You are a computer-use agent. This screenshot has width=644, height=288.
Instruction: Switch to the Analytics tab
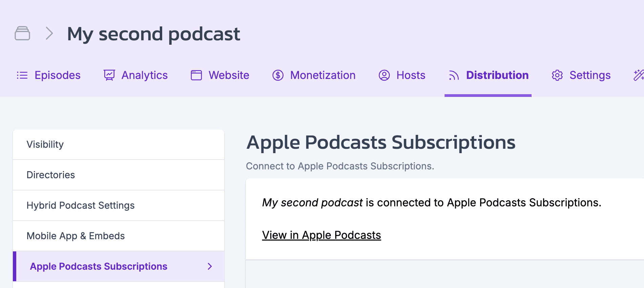(x=135, y=75)
